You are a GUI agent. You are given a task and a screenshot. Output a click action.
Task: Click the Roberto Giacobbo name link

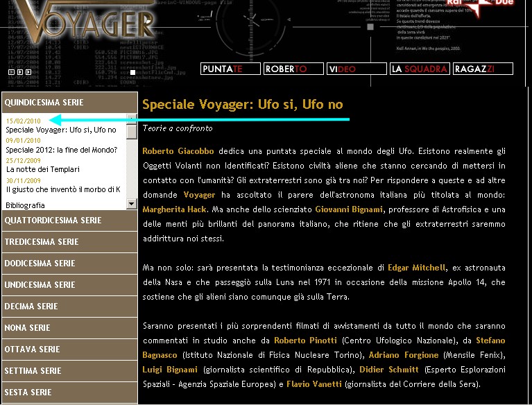[x=178, y=151]
